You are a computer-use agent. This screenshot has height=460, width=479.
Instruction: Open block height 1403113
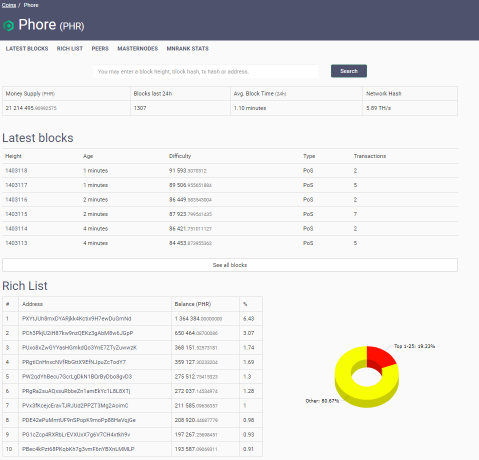[x=16, y=243]
